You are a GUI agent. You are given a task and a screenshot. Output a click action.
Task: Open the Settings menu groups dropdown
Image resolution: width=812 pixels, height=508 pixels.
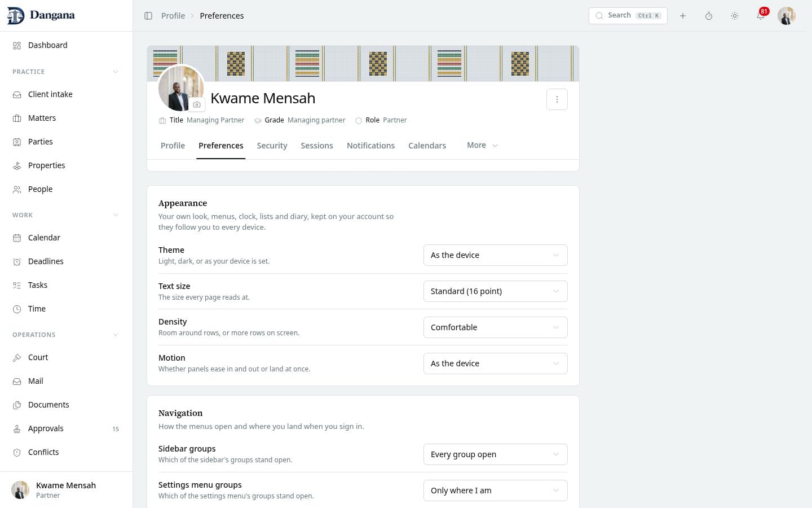click(495, 491)
